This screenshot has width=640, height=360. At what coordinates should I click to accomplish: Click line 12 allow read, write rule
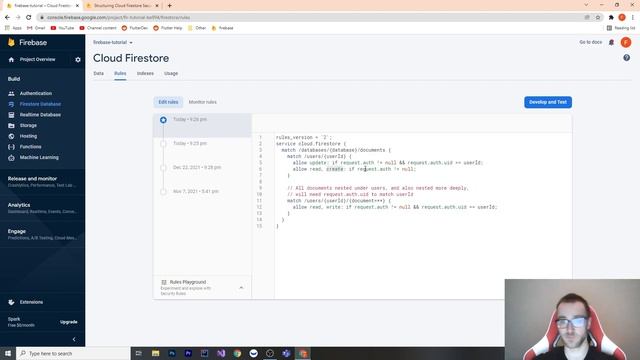pyautogui.click(x=395, y=207)
